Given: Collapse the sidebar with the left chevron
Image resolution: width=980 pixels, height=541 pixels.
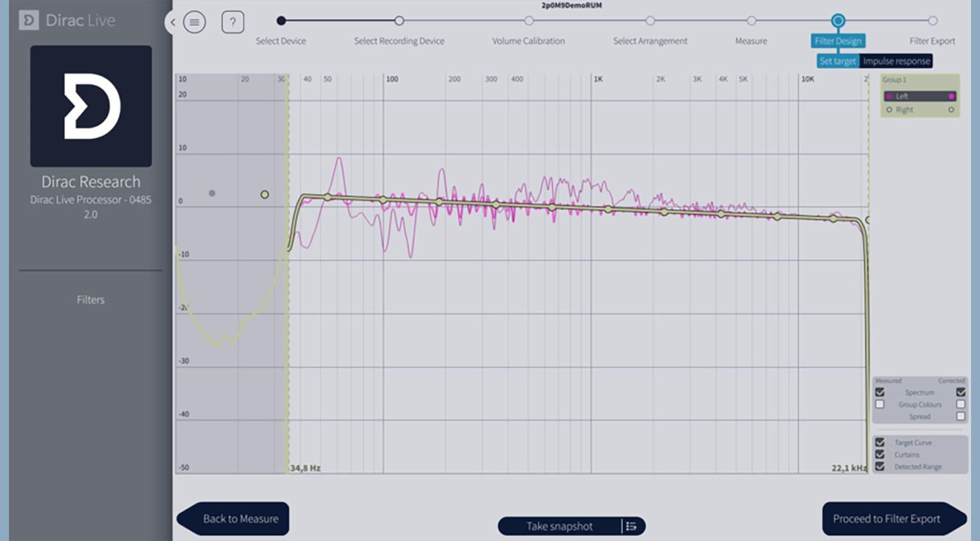Looking at the screenshot, I should pyautogui.click(x=172, y=22).
